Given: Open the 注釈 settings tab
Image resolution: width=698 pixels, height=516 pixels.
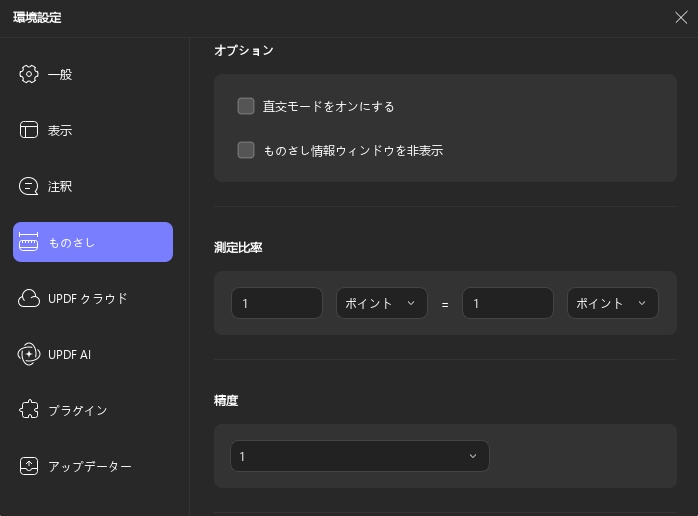Looking at the screenshot, I should 93,186.
